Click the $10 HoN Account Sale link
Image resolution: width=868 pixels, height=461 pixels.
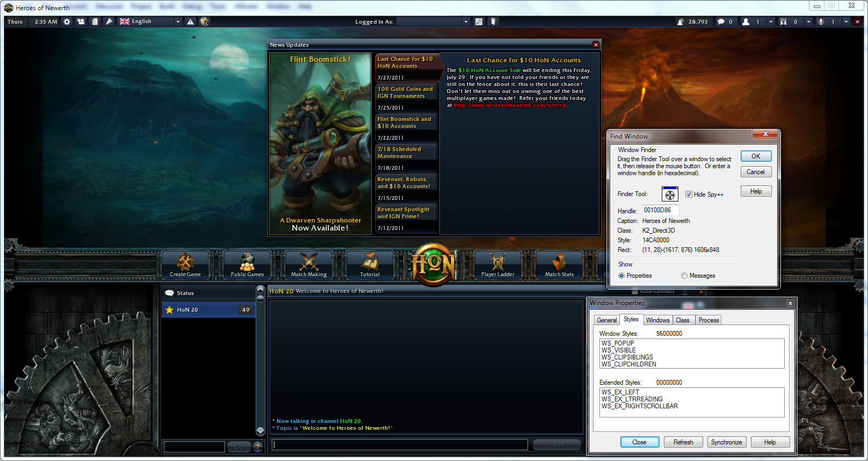click(x=489, y=70)
